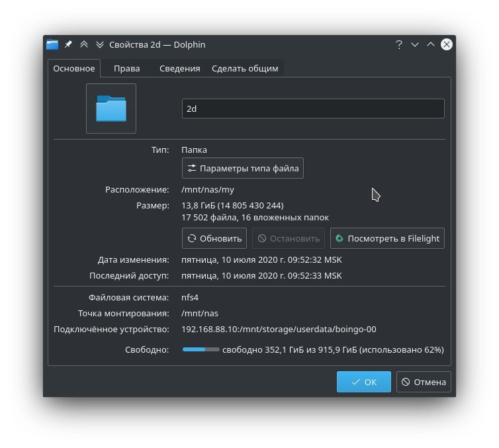The width and height of the screenshot is (499, 448).
Task: Click the location path /mnt/nas/my
Action: pos(208,190)
